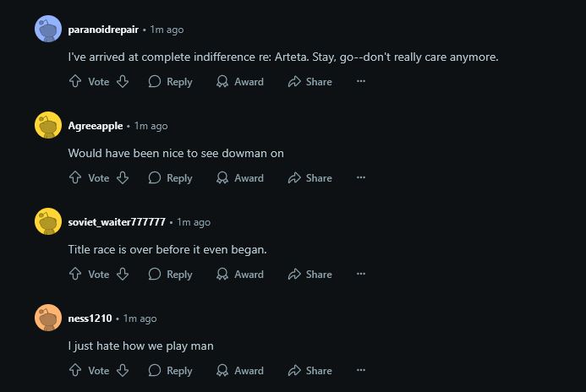The width and height of the screenshot is (586, 392).
Task: Upvote soviet_waiter777777's title race comment
Action: pos(75,274)
